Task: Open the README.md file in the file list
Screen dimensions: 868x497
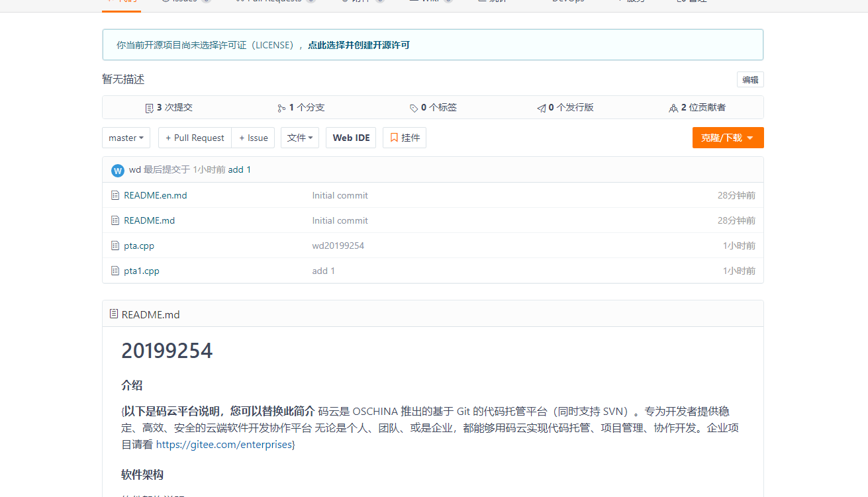Action: click(150, 220)
